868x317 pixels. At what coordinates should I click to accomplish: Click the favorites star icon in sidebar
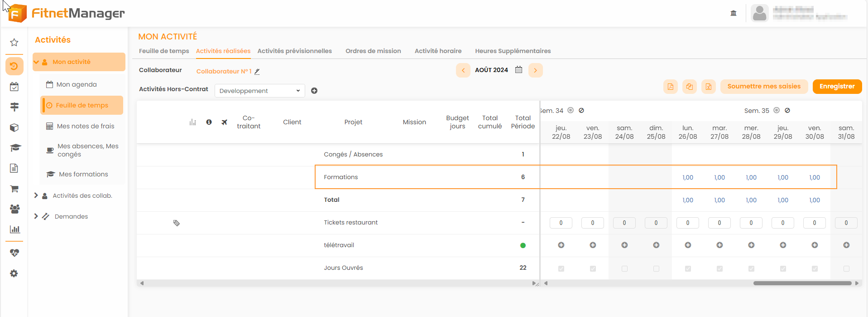(14, 43)
